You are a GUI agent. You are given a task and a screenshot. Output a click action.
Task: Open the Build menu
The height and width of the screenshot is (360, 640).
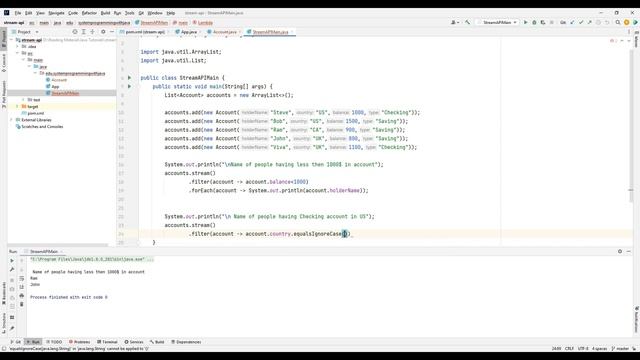coord(105,13)
